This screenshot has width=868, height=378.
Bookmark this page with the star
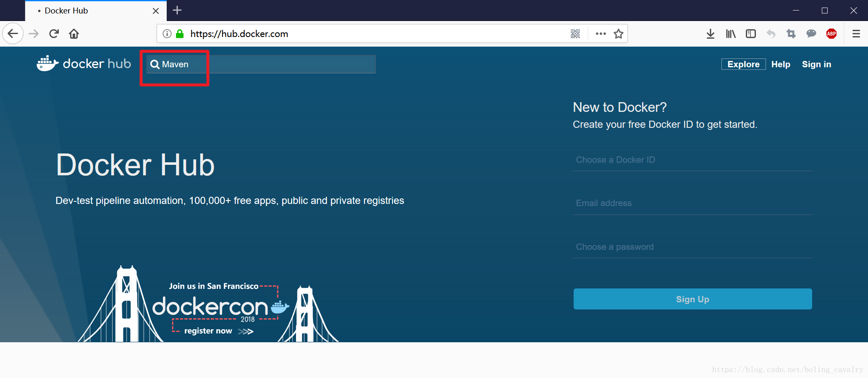pyautogui.click(x=619, y=34)
